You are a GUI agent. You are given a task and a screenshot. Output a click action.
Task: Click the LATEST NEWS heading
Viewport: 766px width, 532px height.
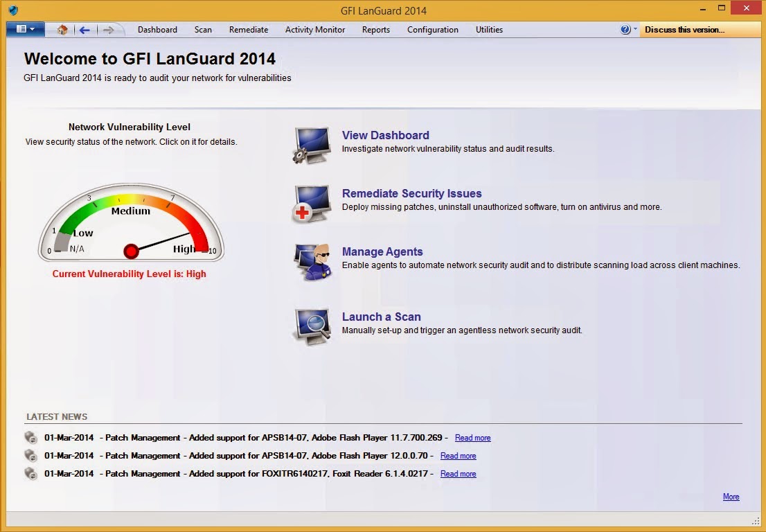(57, 417)
